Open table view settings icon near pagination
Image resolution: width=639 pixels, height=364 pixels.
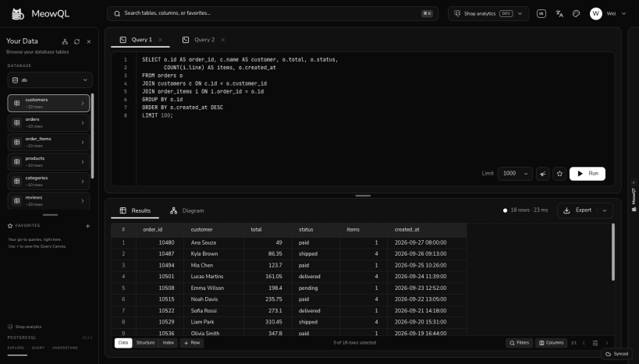click(x=595, y=343)
